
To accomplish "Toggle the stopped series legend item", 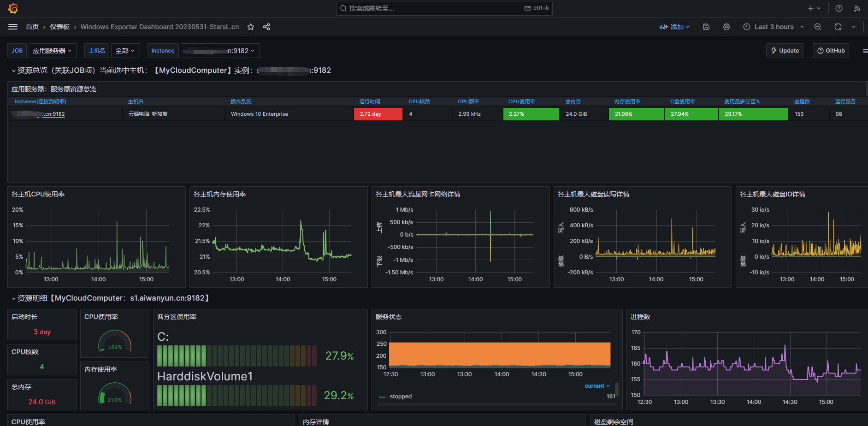I will click(x=400, y=396).
